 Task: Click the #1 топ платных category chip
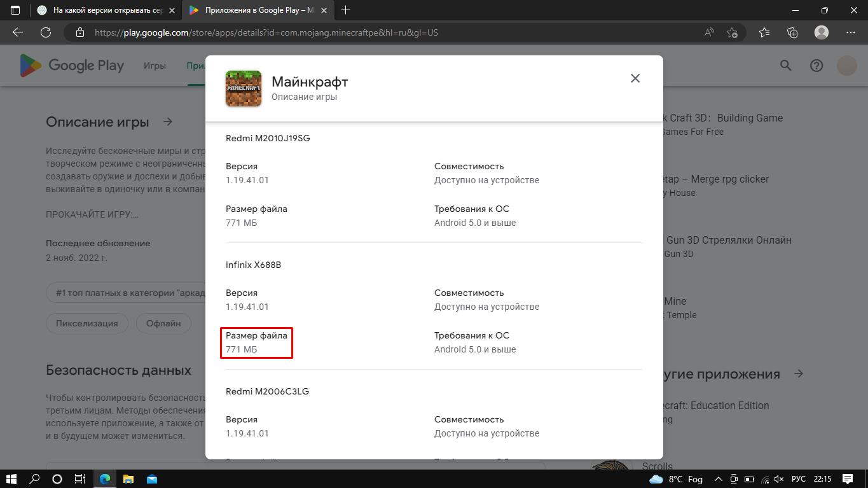point(125,293)
